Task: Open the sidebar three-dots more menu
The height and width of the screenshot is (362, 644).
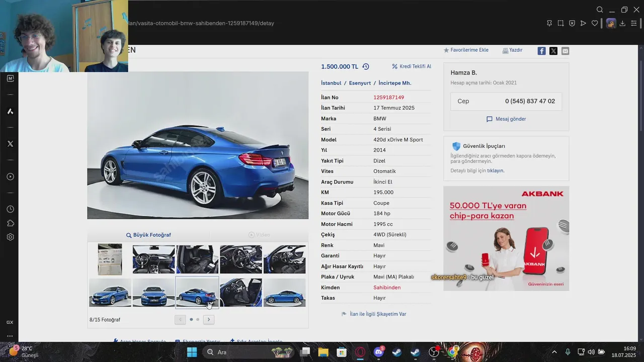Action: tap(10, 336)
